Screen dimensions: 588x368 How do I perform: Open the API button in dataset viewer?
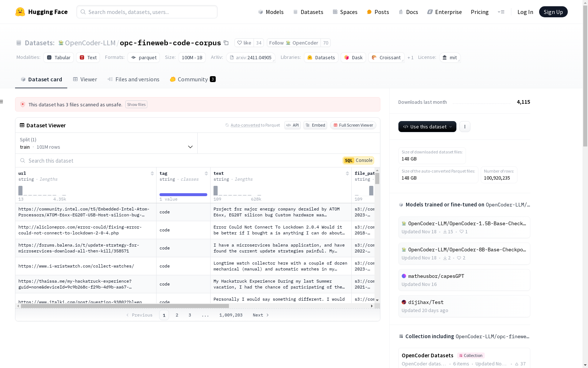click(x=293, y=125)
